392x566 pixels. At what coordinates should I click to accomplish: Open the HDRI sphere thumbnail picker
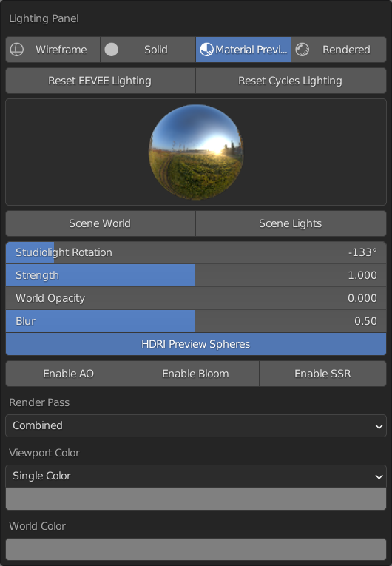pyautogui.click(x=196, y=152)
